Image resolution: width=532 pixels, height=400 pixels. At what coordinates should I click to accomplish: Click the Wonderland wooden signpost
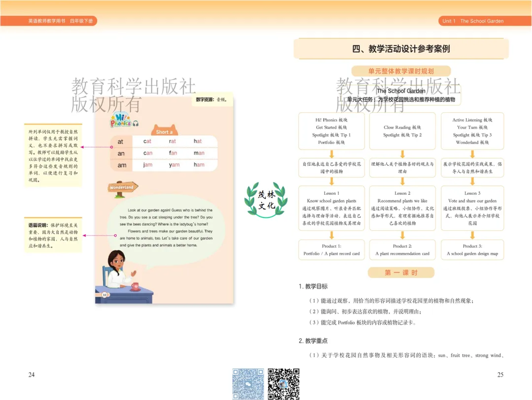click(x=122, y=189)
